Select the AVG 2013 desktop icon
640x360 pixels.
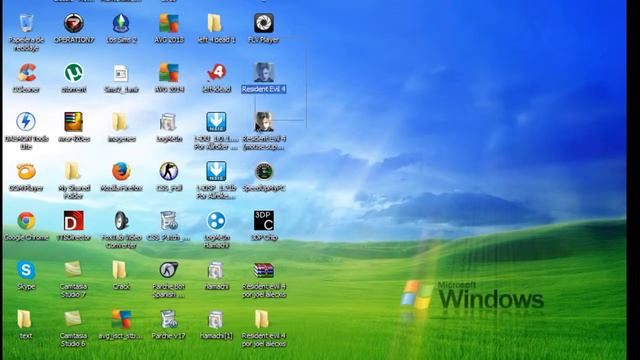click(169, 23)
